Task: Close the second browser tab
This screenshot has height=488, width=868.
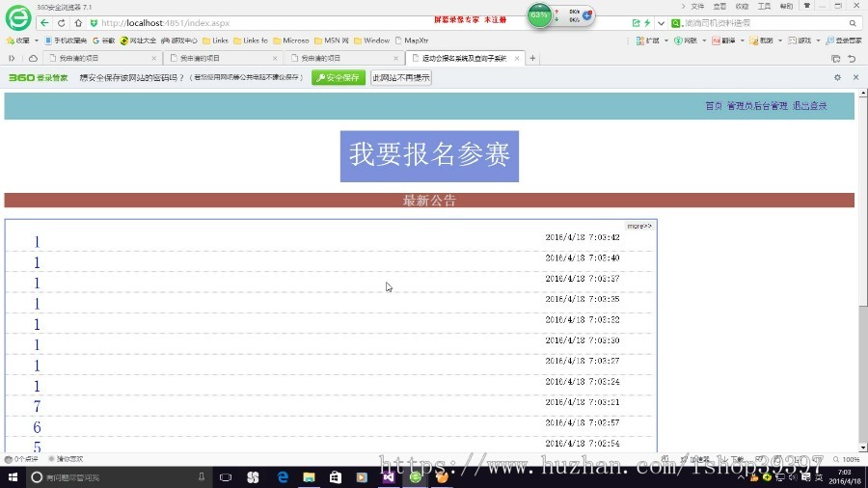Action: pyautogui.click(x=275, y=58)
